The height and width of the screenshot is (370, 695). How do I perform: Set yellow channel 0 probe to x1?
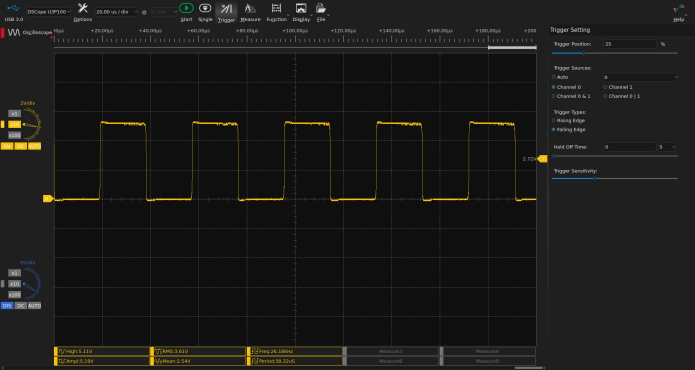[14, 114]
